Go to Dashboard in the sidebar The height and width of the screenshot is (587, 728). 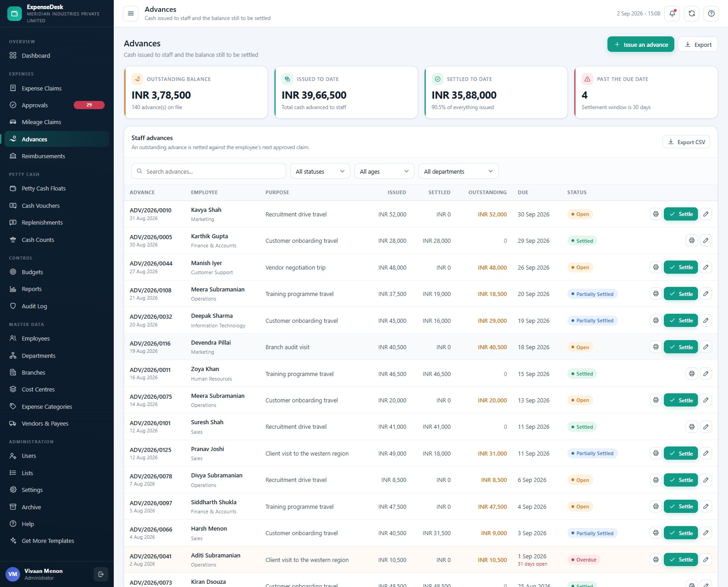57,55
